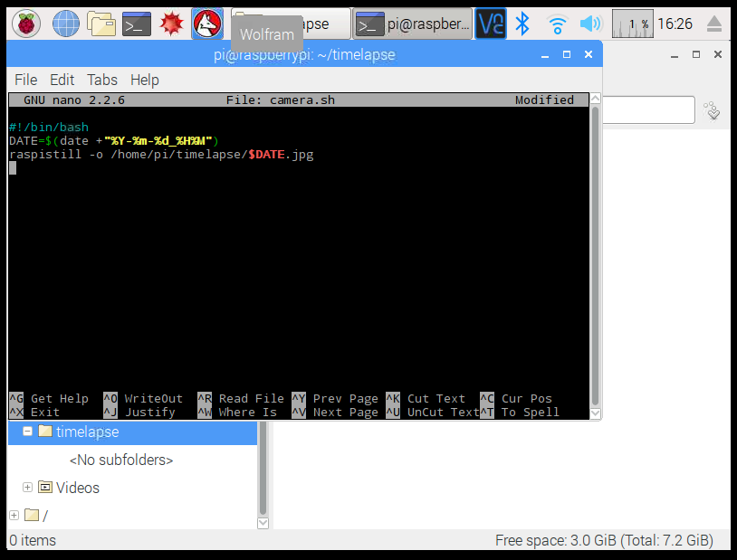Switch to the pi@raspber... taskbar window button

414,24
